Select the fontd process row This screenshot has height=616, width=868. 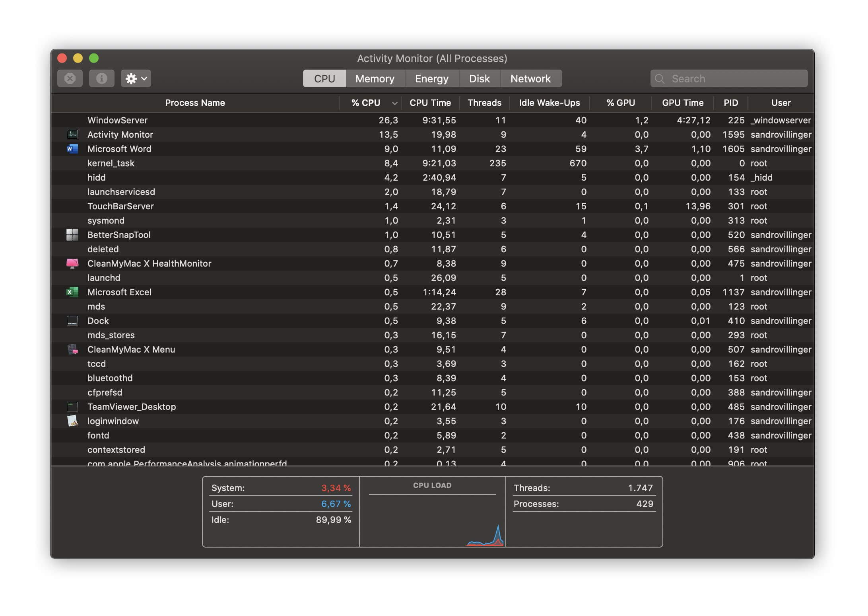(433, 435)
